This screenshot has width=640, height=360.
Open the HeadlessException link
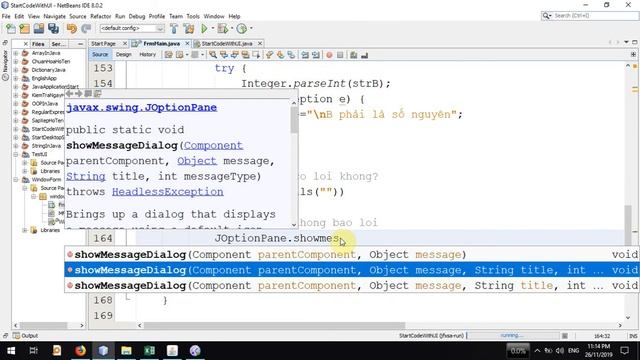(168, 192)
